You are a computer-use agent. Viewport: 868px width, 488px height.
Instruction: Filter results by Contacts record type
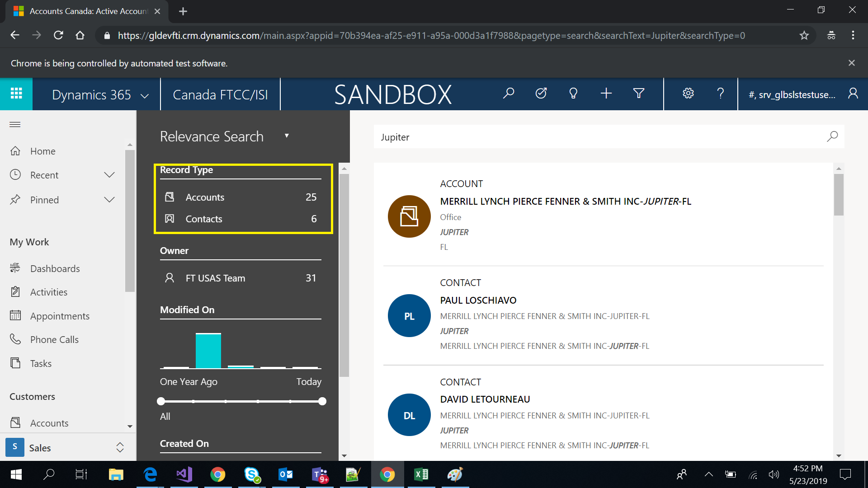pyautogui.click(x=203, y=219)
